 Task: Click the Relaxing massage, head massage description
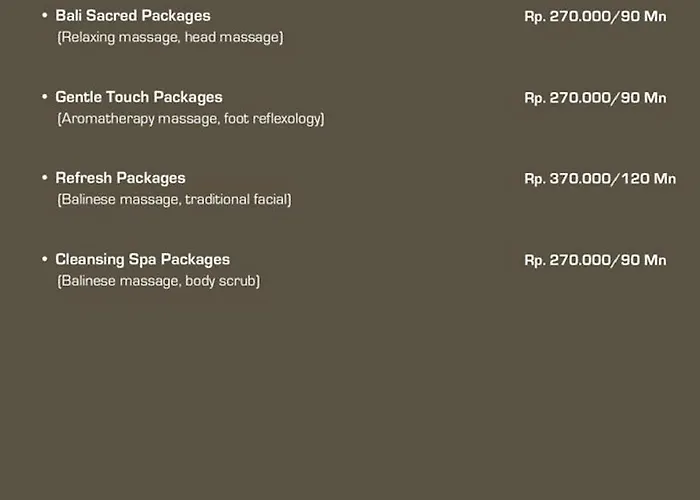point(170,37)
